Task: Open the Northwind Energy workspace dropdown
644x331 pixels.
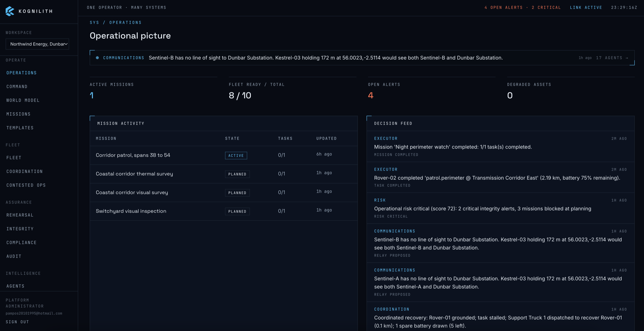Action: (37, 44)
